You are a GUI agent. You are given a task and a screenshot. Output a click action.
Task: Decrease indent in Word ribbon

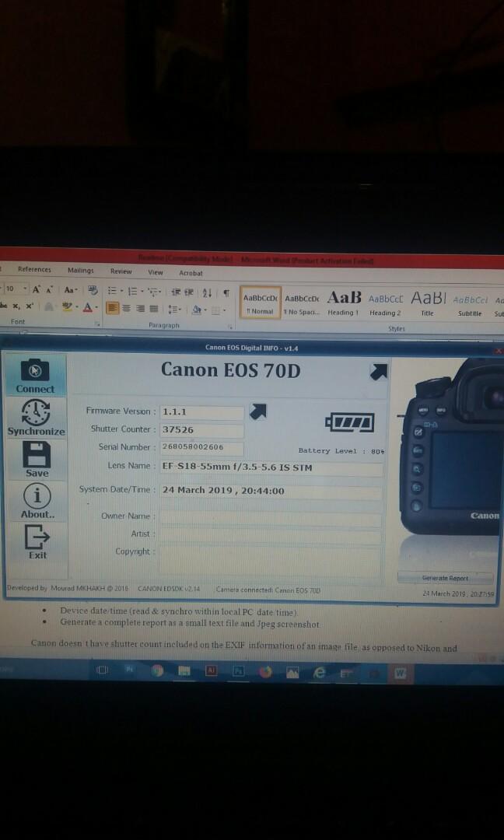click(176, 292)
